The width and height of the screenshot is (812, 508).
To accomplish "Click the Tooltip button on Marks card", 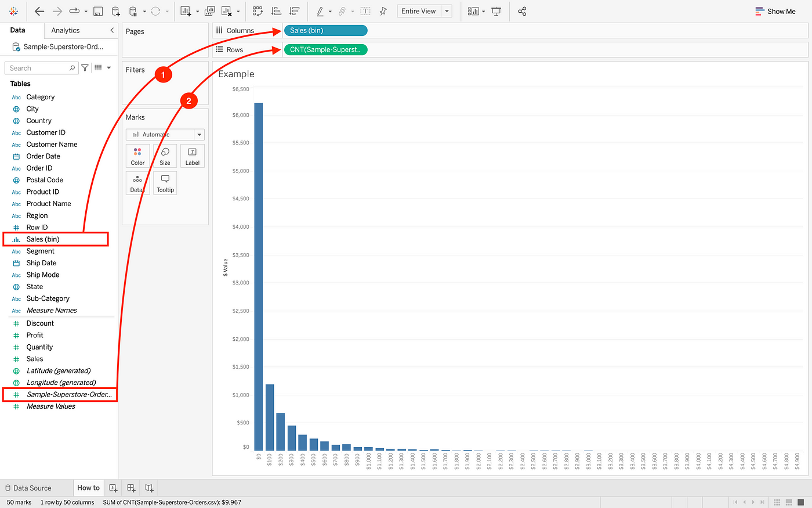I will click(165, 183).
